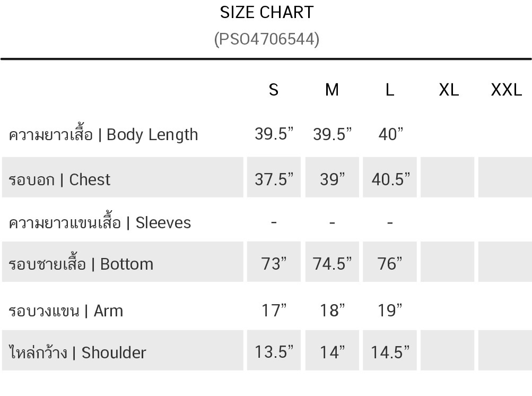Viewport: 532px width, 396px height.
Task: Click the Body Length value for size L
Action: click(390, 134)
